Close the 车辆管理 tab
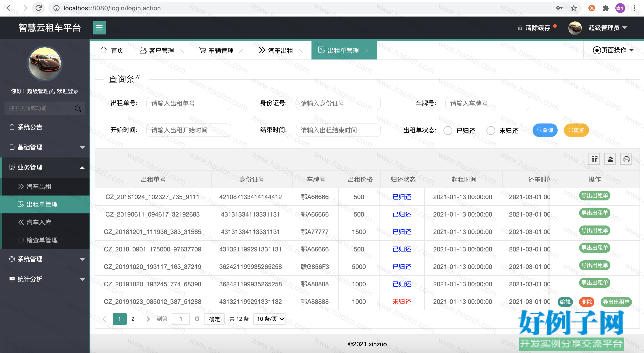The width and height of the screenshot is (644, 353). point(241,51)
